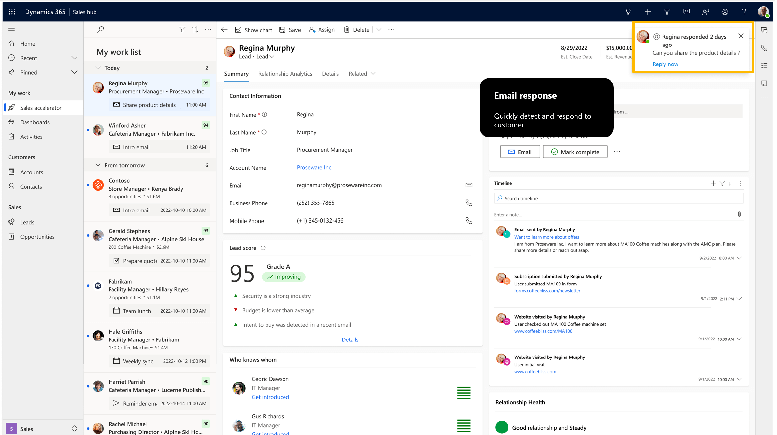This screenshot has height=435, width=777.
Task: Collapse the Today group in work list
Action: pos(99,68)
